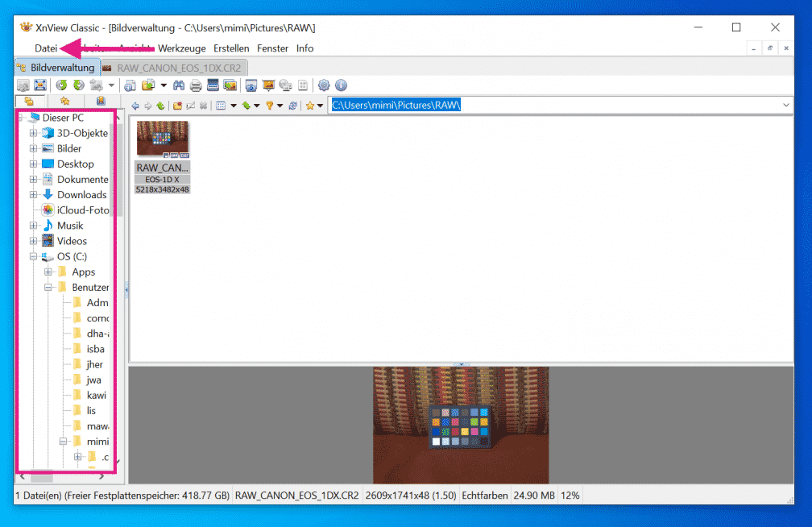Click the screen capture camera icon
Viewport: 812px width, 527px height.
tap(251, 85)
